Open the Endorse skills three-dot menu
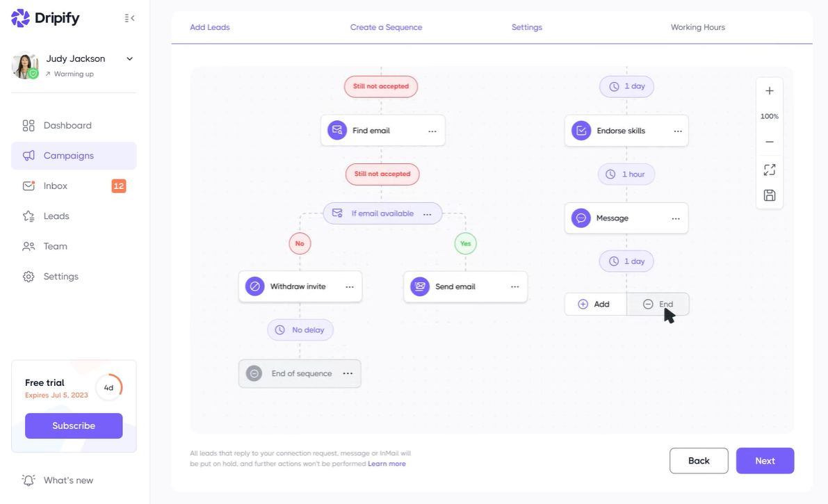Viewport: 828px width, 504px height. point(678,131)
